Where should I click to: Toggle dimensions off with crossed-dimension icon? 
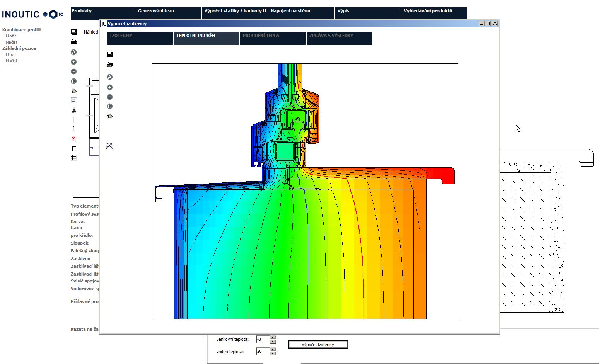click(110, 146)
